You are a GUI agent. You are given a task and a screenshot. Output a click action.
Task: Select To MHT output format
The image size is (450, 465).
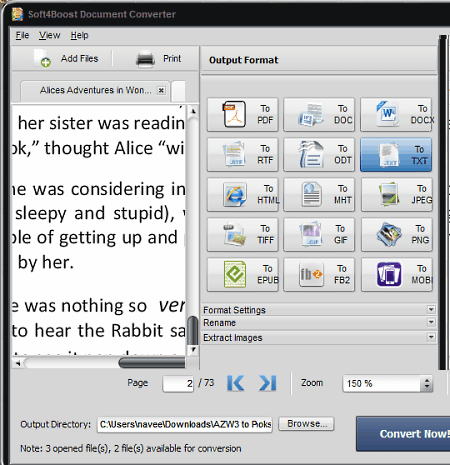pyautogui.click(x=319, y=194)
